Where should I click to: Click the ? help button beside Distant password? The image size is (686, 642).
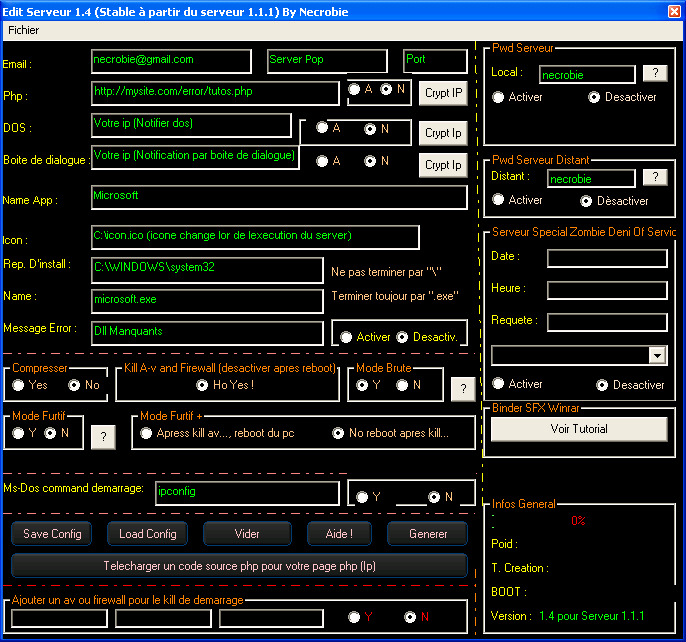tap(655, 177)
